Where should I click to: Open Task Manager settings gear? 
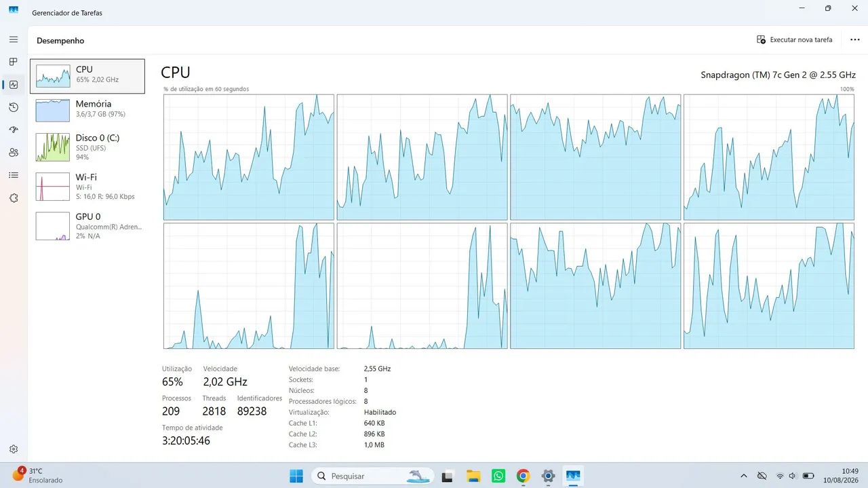pyautogui.click(x=14, y=449)
